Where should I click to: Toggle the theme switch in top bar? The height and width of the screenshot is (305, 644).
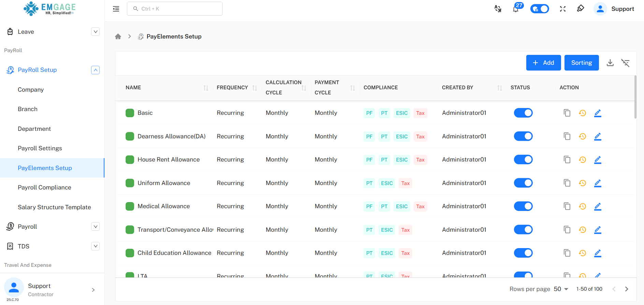click(540, 9)
